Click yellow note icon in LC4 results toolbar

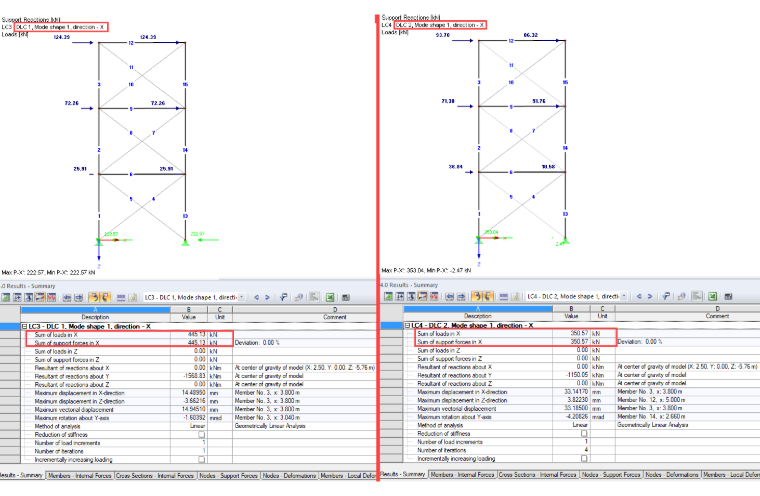click(x=515, y=296)
